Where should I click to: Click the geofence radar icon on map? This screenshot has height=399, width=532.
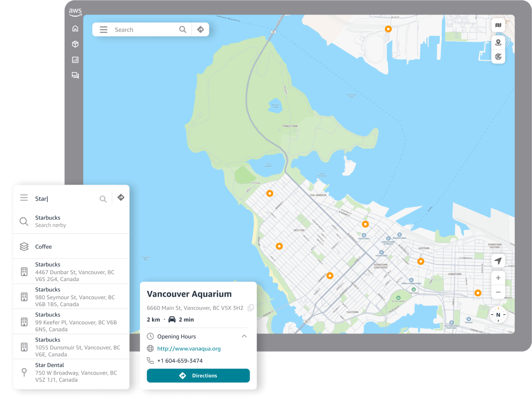click(498, 57)
